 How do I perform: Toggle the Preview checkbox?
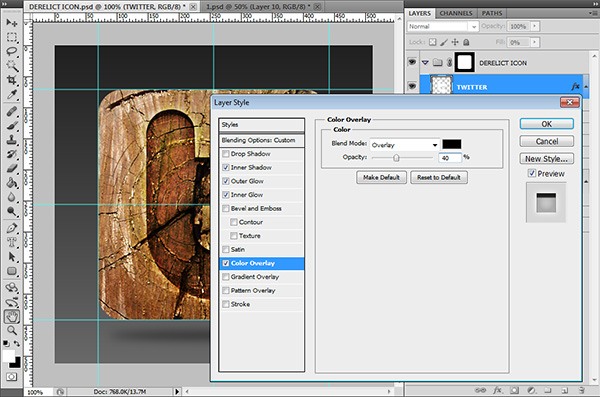tap(532, 173)
